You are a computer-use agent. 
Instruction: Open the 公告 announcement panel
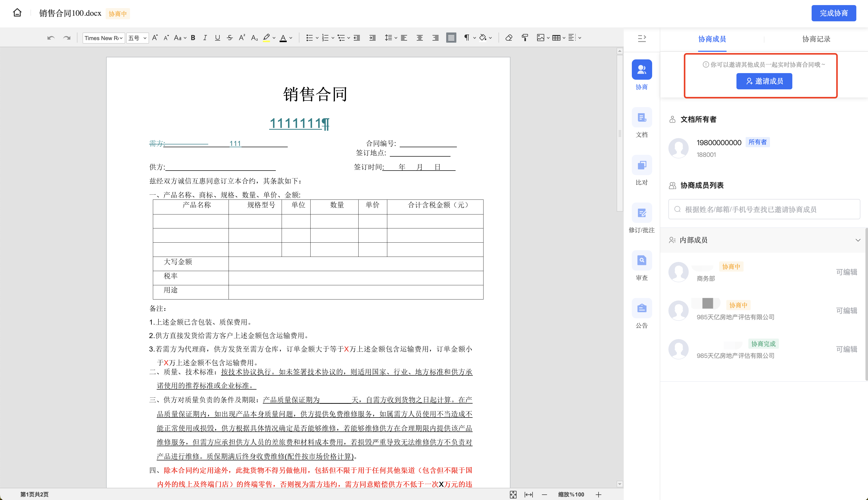642,313
